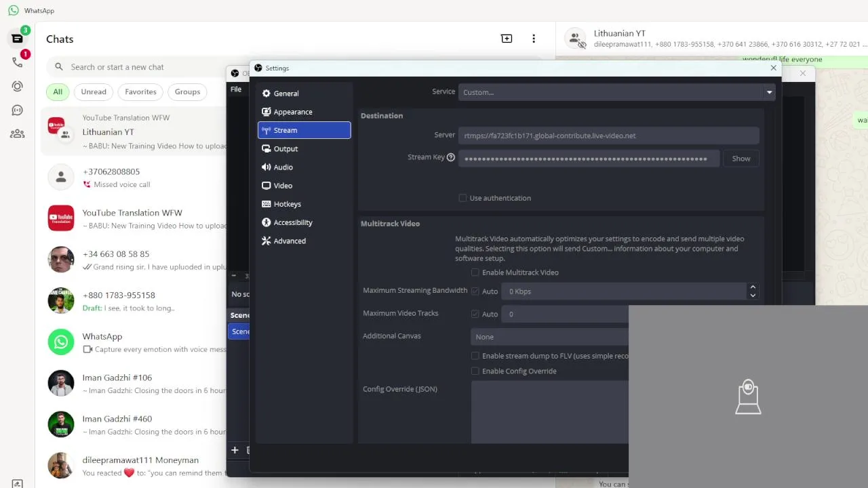Open Iman Gadzhi #106 chat
The width and height of the screenshot is (868, 488).
(x=134, y=384)
